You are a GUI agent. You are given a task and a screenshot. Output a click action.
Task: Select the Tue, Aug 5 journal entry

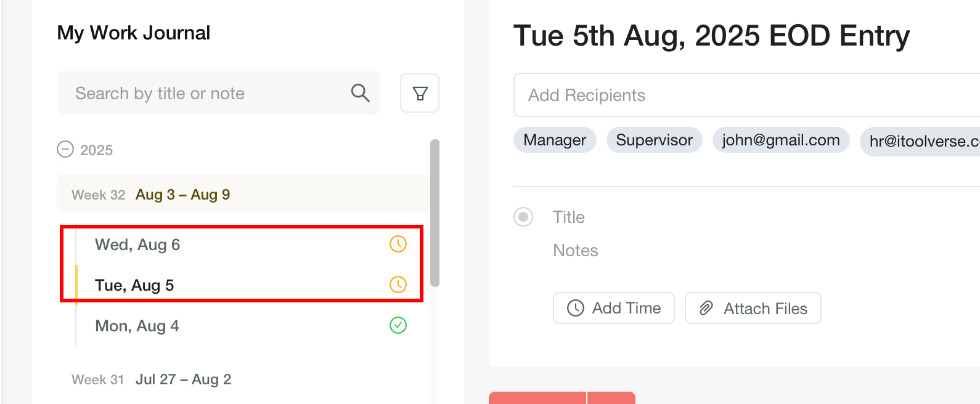[x=134, y=285]
